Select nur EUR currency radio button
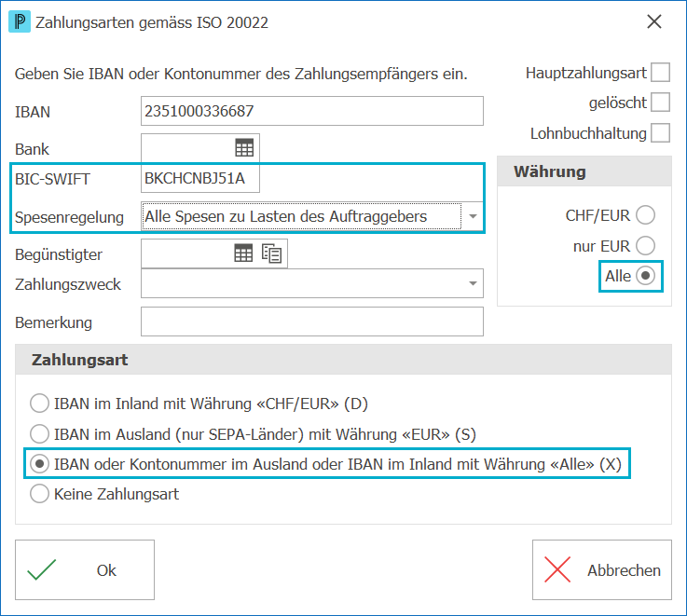The image size is (687, 616). pos(645,245)
